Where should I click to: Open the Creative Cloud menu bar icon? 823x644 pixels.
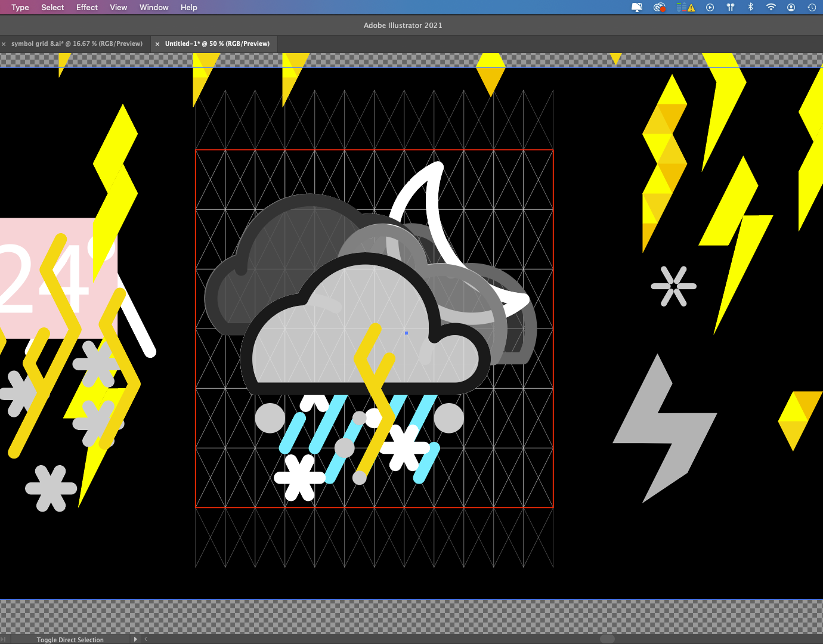pyautogui.click(x=659, y=7)
